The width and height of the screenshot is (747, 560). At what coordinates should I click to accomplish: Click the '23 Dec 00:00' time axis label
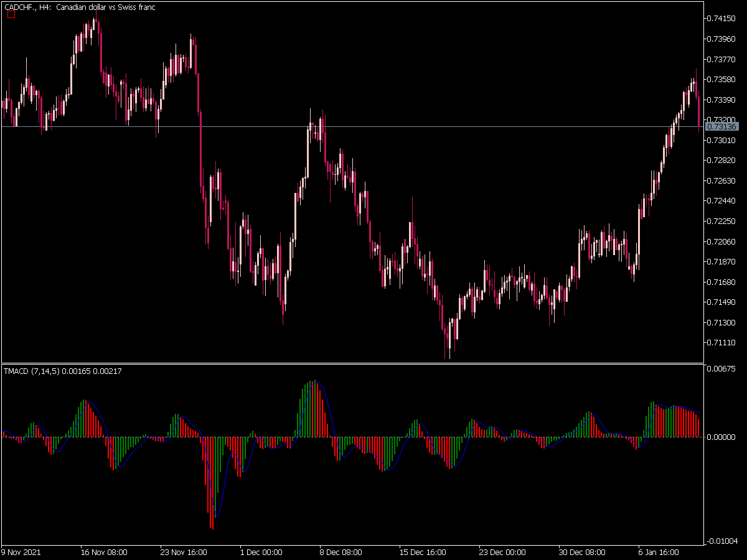[x=502, y=552]
